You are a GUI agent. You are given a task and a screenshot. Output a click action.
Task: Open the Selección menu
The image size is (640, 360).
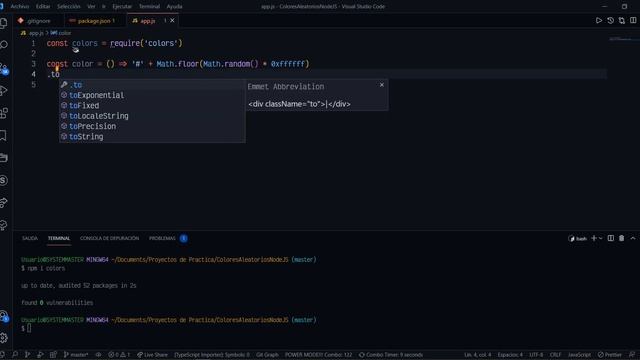click(x=69, y=7)
